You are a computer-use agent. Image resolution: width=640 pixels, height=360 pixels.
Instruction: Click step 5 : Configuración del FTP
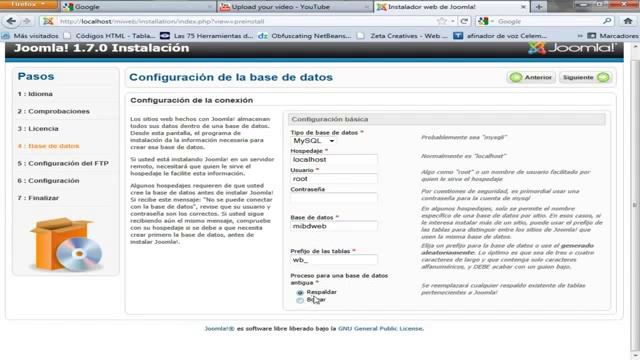point(63,163)
